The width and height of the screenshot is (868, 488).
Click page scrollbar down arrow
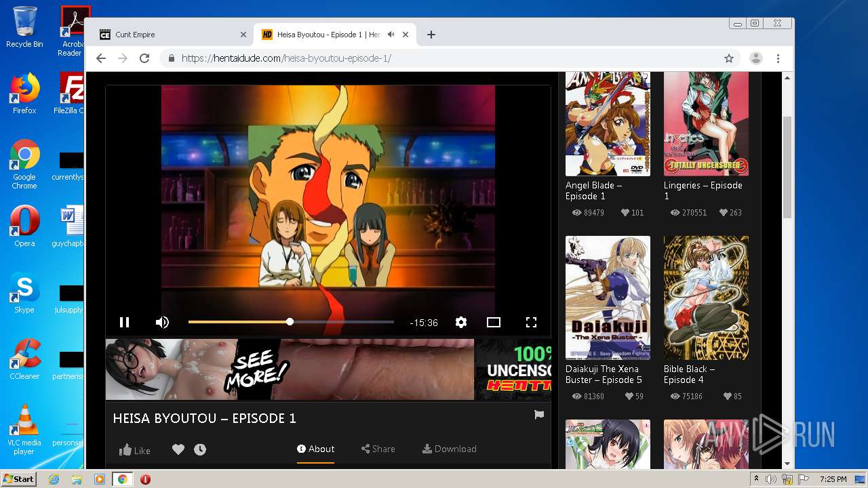click(x=787, y=464)
